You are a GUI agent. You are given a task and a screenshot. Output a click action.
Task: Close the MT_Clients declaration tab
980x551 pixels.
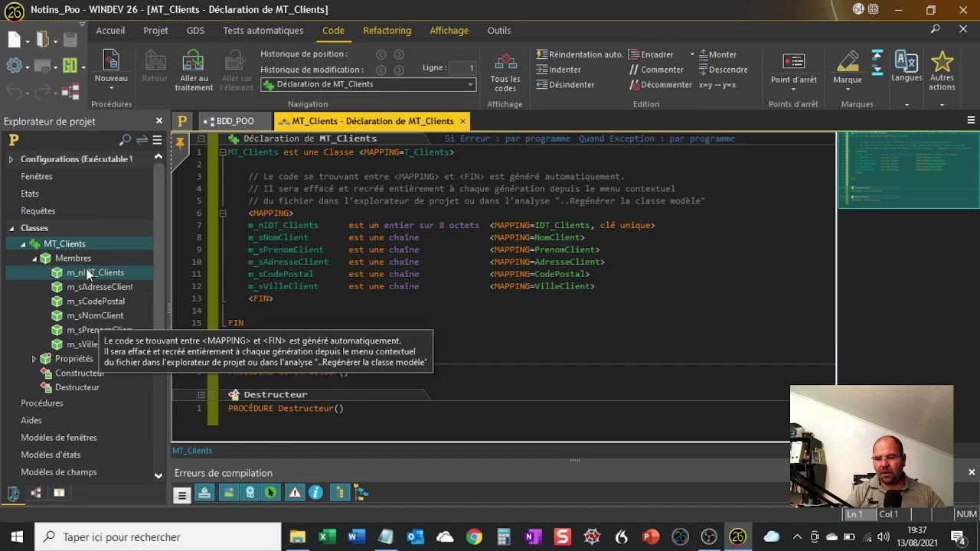pos(462,121)
